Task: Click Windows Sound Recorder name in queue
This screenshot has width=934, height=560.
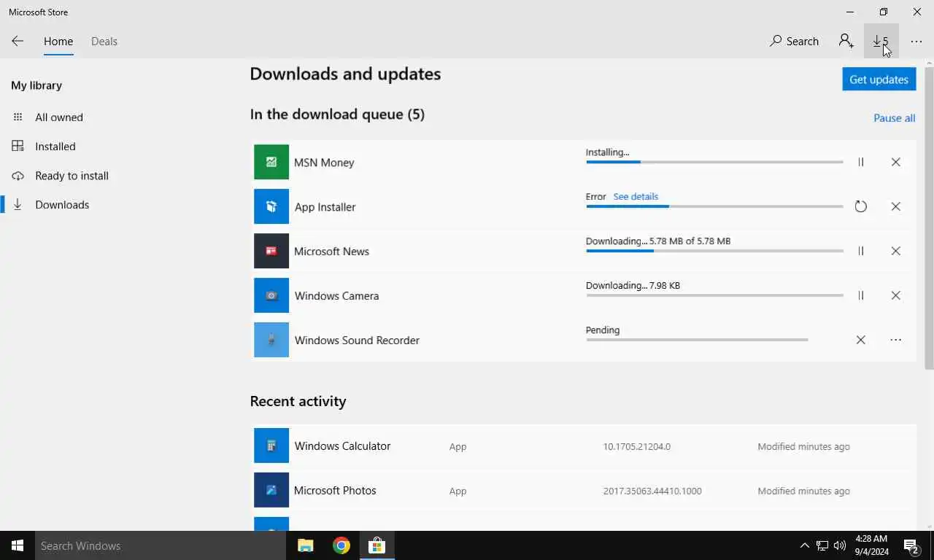Action: 357,341
